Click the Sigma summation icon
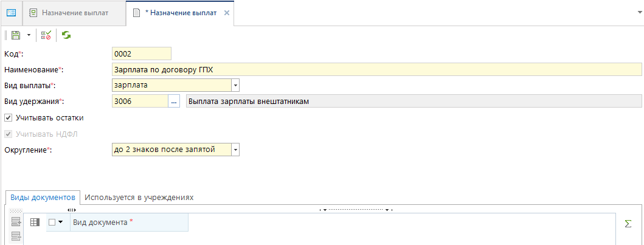 [628, 224]
